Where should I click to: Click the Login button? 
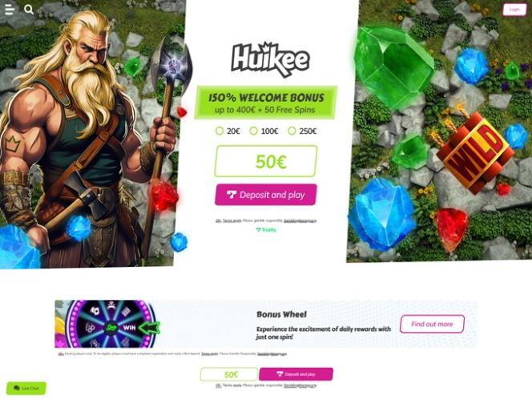(514, 10)
